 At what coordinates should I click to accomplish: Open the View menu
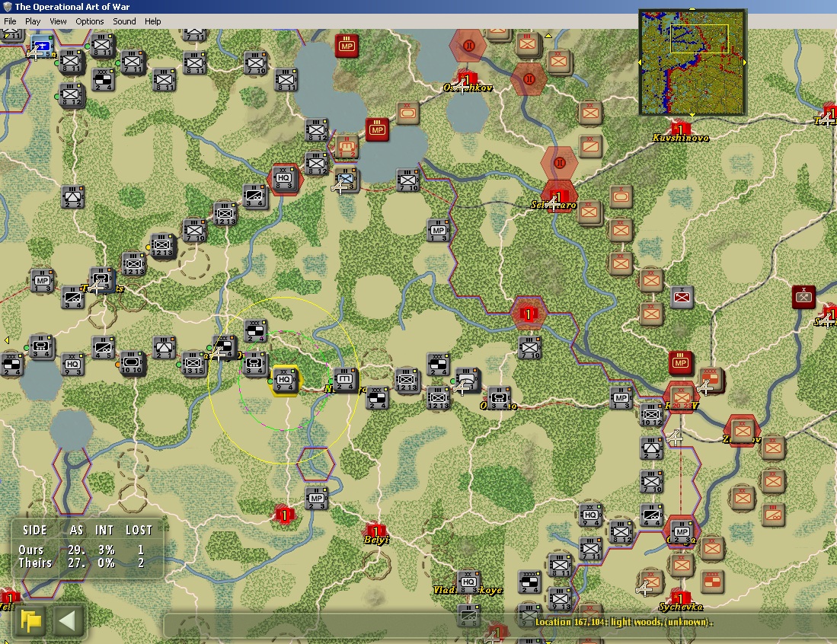[x=58, y=21]
